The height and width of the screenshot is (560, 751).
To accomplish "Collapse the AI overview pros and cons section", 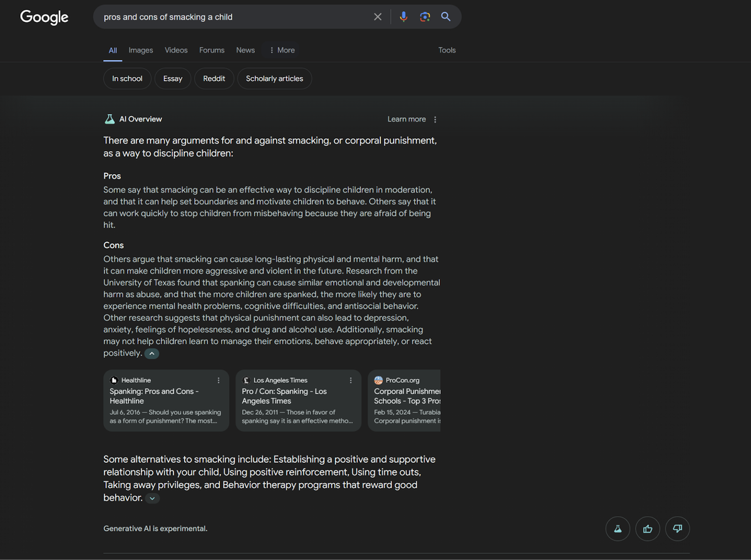I will pyautogui.click(x=152, y=354).
